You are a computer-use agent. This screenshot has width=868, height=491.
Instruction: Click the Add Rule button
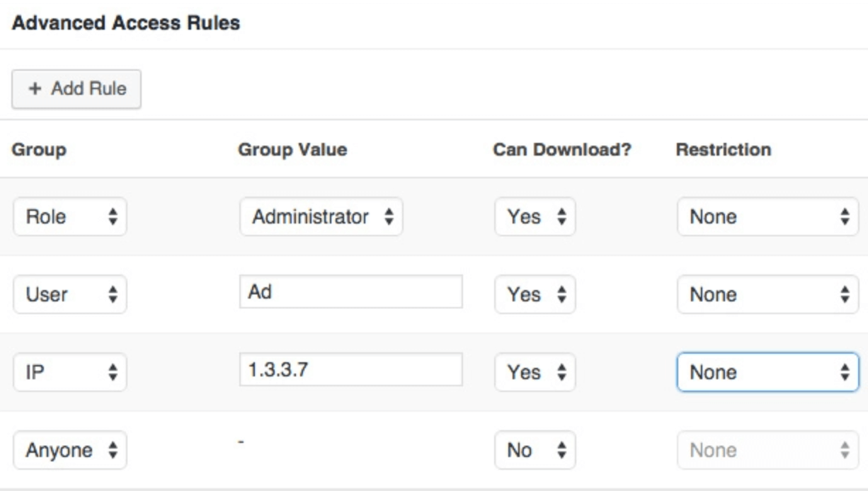click(76, 89)
